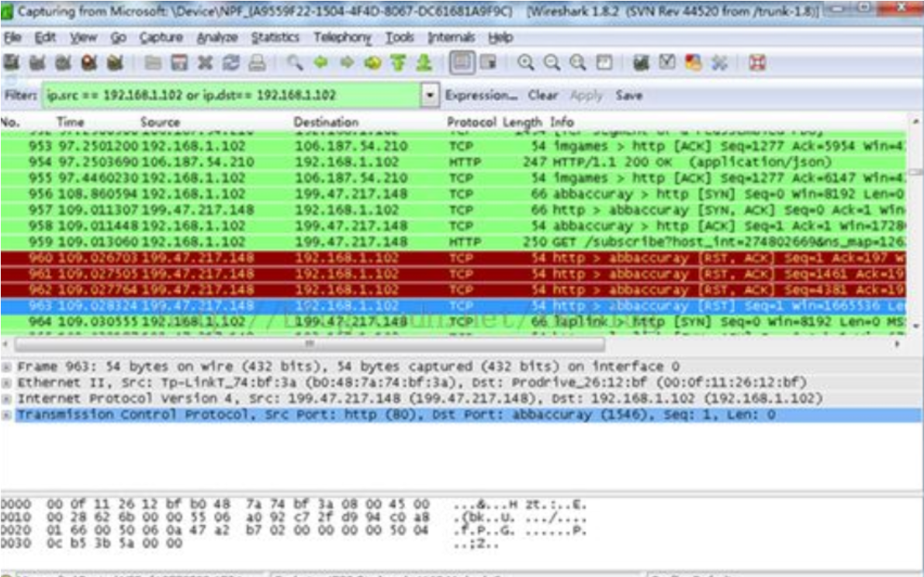
Task: Select packet 959 GET /subscribe request
Action: [x=454, y=242]
